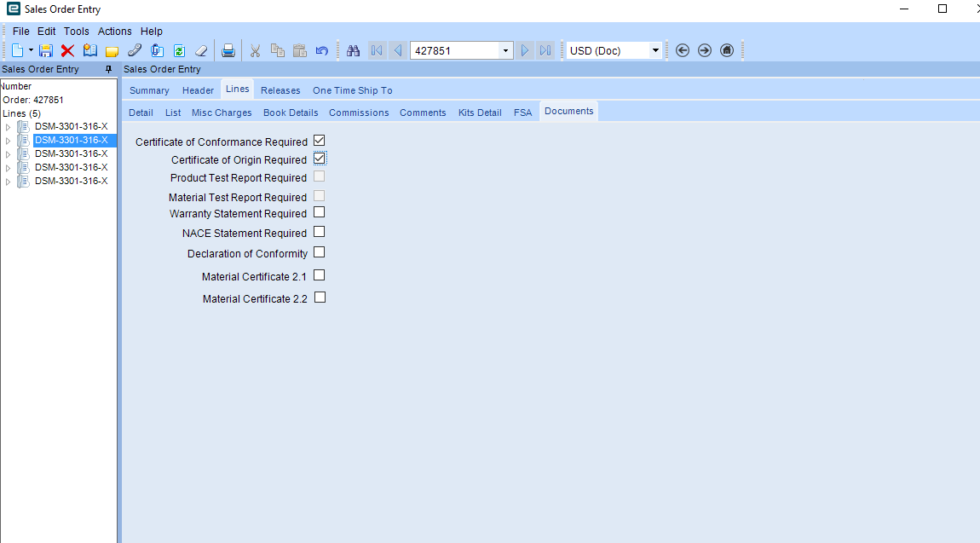Open the Comments sub-tab

[424, 113]
